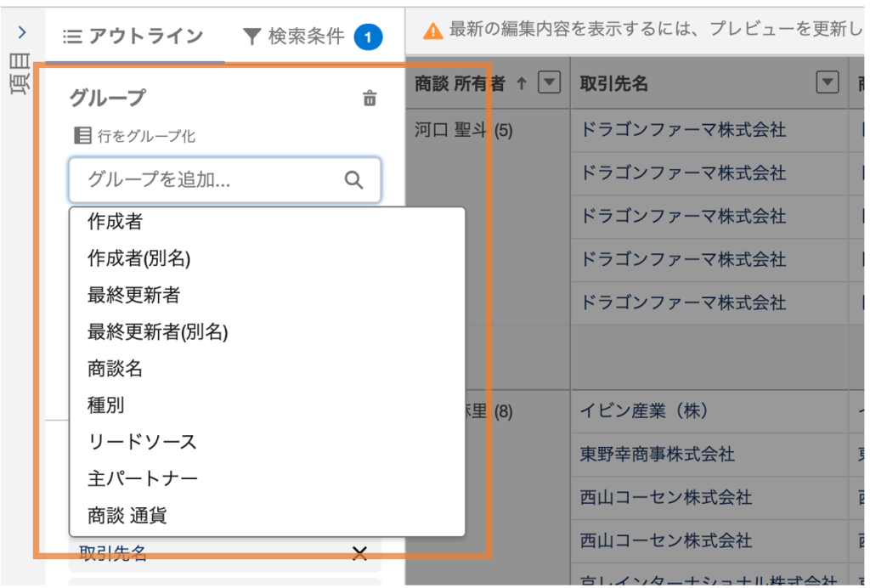Click the filter count badge 1

tap(368, 37)
